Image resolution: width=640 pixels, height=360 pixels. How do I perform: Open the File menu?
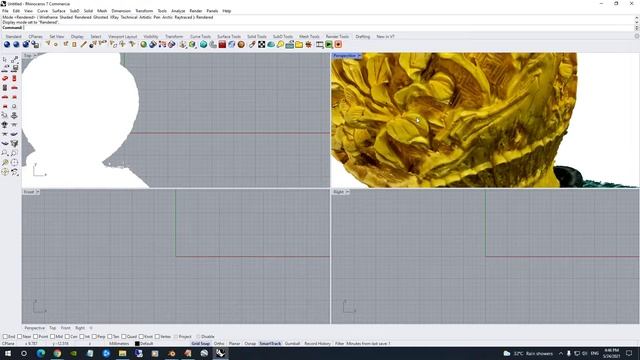pos(5,11)
